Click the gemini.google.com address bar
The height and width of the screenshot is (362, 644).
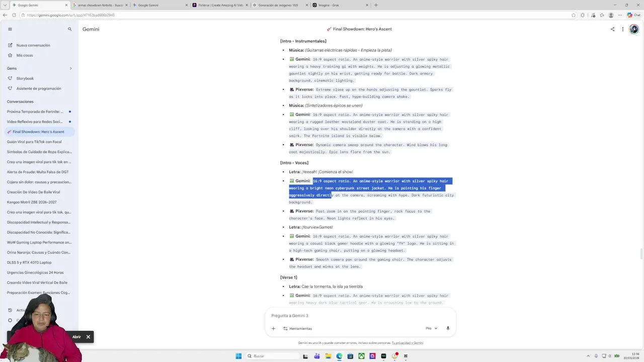pos(297,15)
